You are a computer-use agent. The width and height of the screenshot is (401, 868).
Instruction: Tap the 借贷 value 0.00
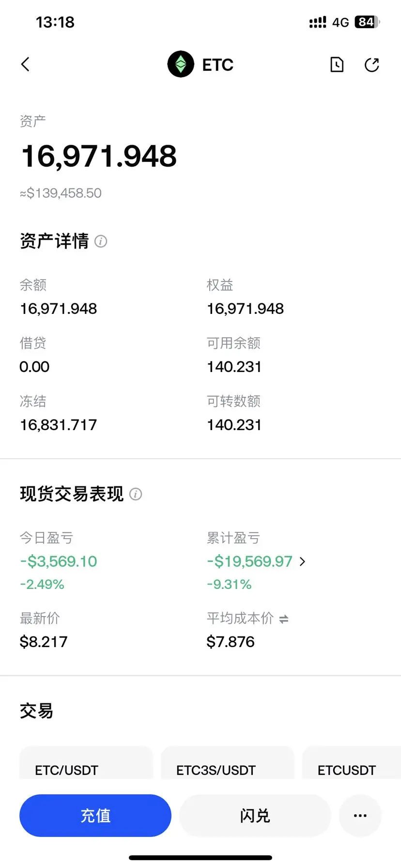click(34, 367)
